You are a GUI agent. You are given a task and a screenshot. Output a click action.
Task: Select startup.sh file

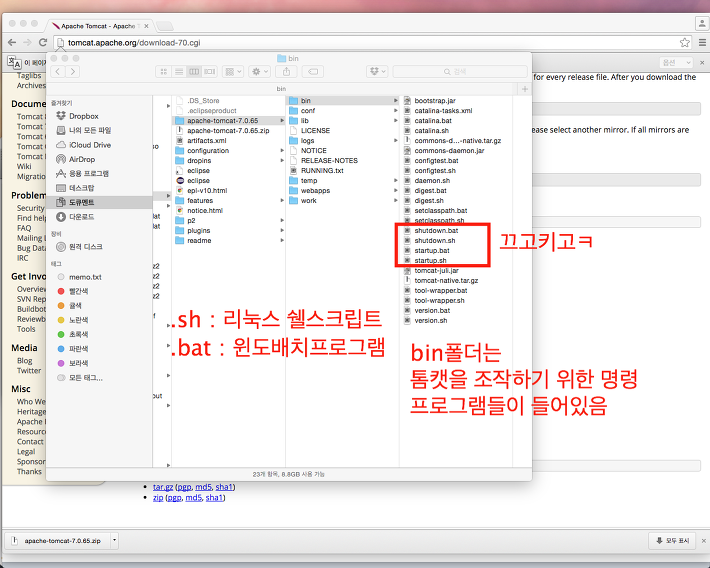tap(425, 260)
